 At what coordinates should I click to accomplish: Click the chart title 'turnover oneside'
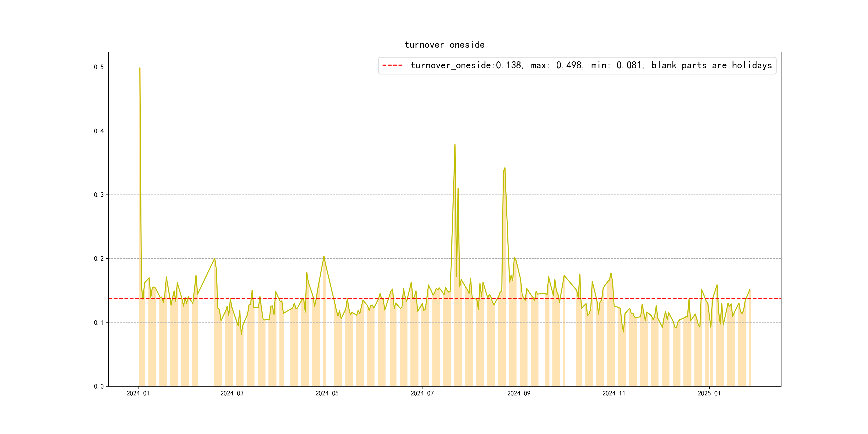[444, 45]
